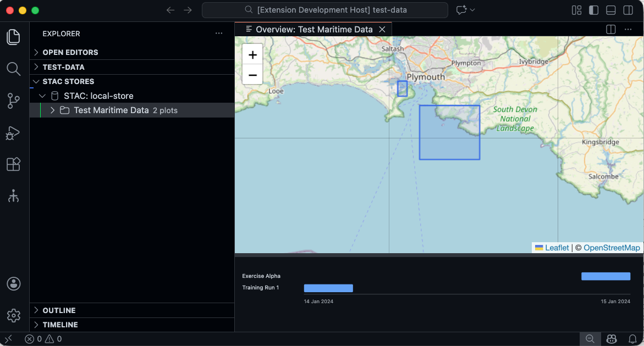Click the Exercise Alpha timeline bar
Viewport: 644px width, 346px height.
tap(606, 276)
